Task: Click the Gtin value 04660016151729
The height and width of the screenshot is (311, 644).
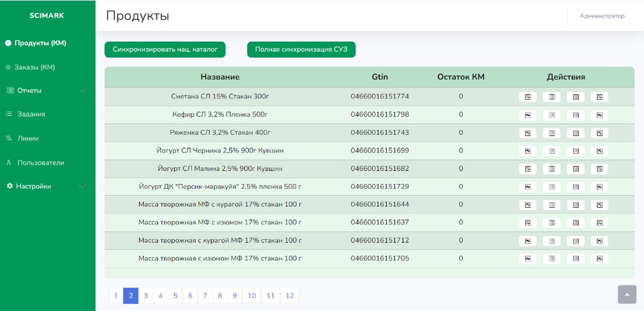Action: (380, 186)
